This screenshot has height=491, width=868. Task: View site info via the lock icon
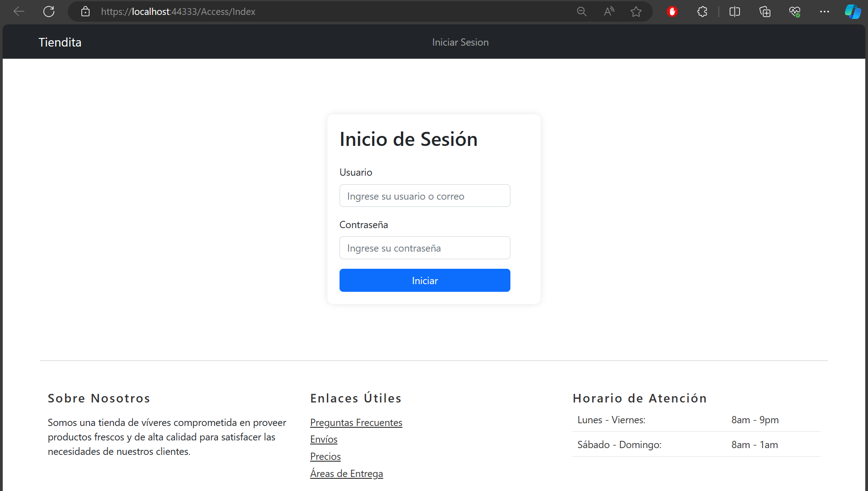85,12
